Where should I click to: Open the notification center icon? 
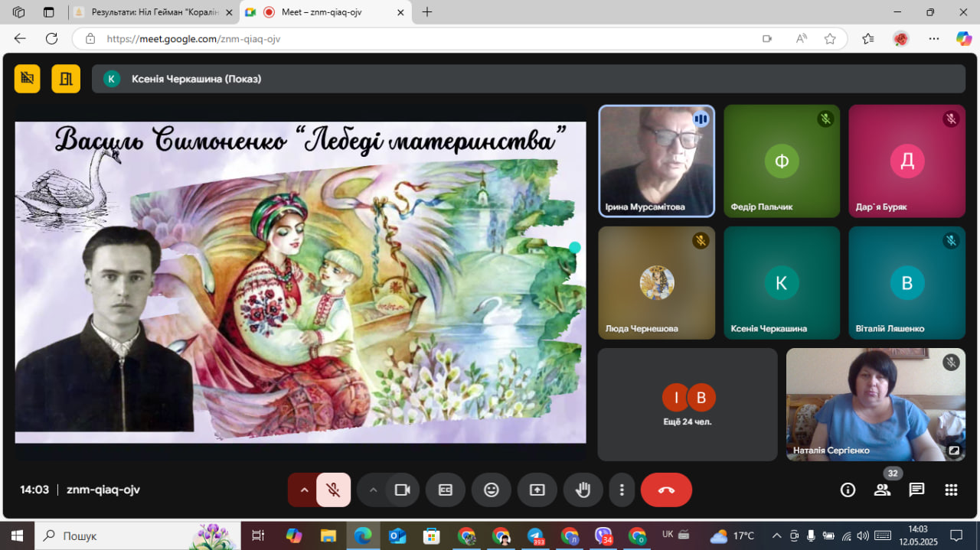pos(956,535)
